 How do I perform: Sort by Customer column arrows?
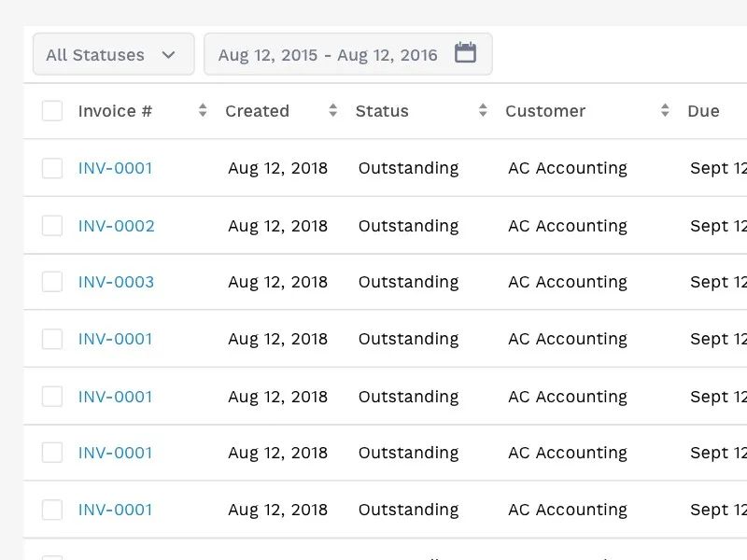pos(665,111)
